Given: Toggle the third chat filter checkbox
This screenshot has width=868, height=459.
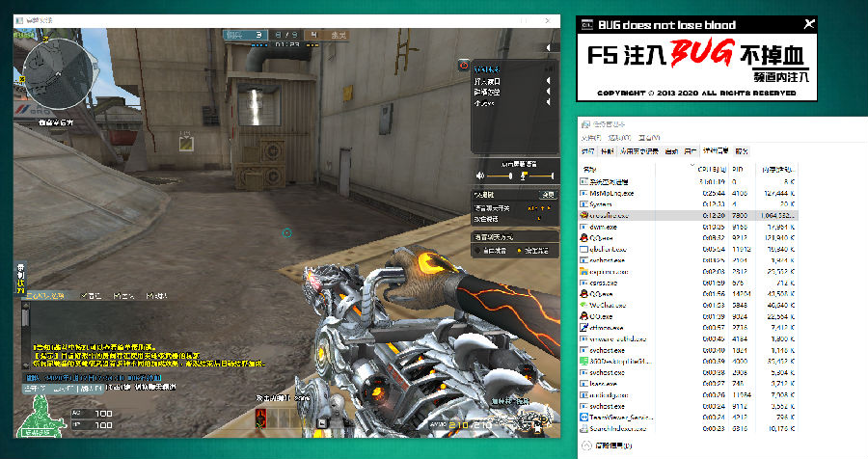Looking at the screenshot, I should coord(149,296).
